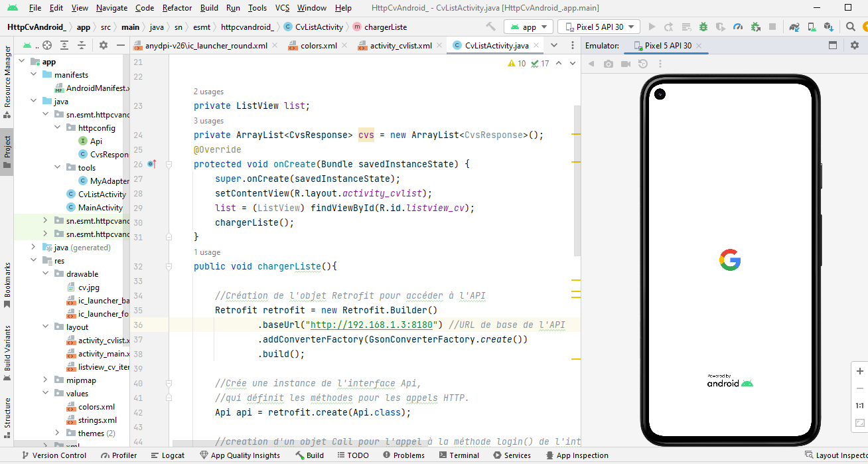The height and width of the screenshot is (464, 868).
Task: Open the Logcat panel
Action: pos(167,455)
